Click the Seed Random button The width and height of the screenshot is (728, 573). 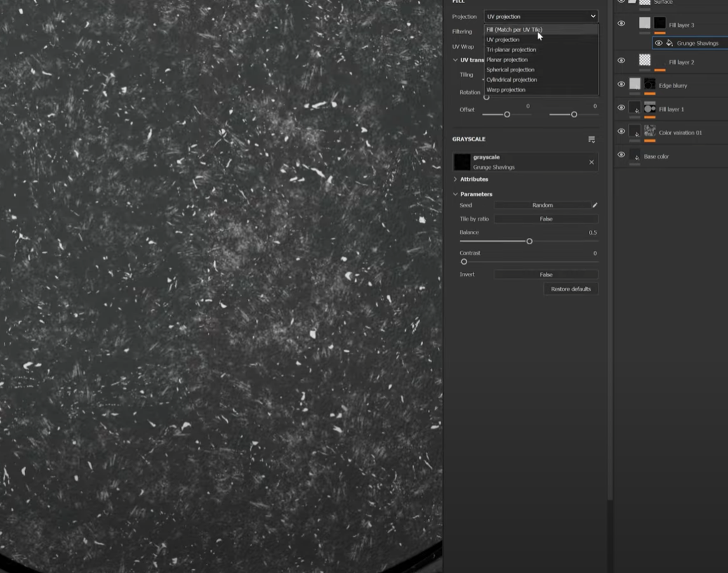542,205
